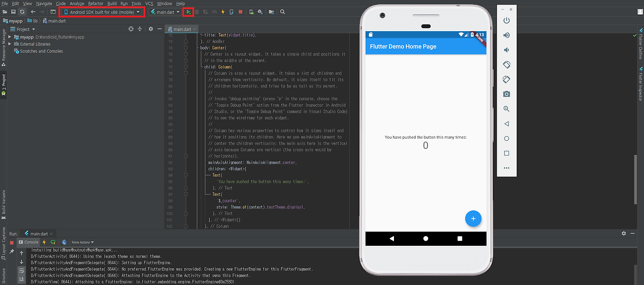Open Dart DevTools icon in Run panel

(x=64, y=242)
